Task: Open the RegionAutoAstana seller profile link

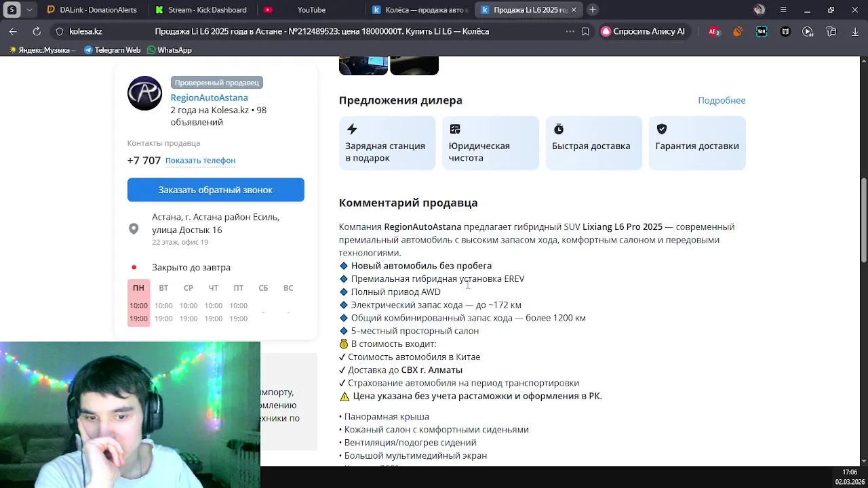Action: 209,98
